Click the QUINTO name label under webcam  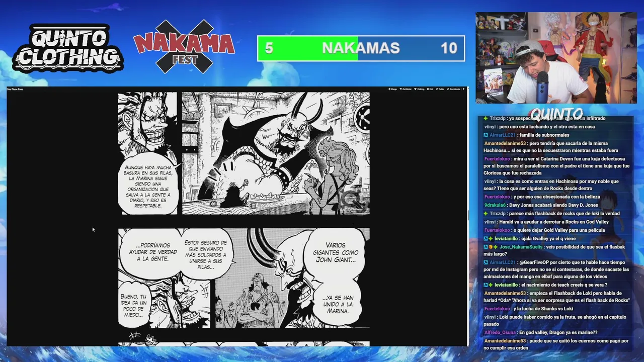(556, 114)
